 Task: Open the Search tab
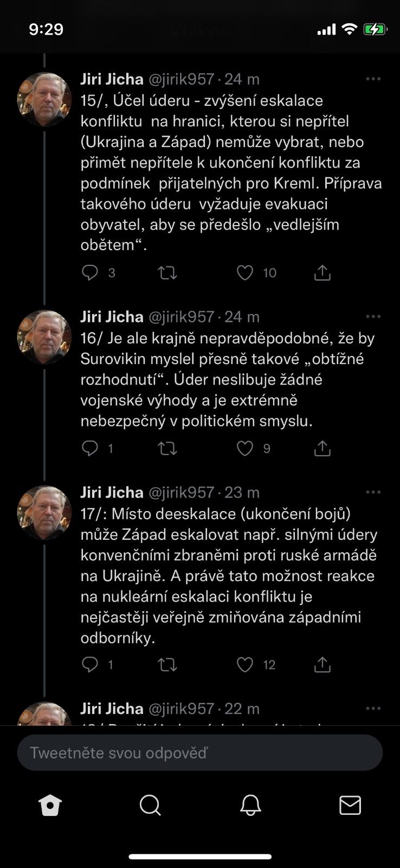pyautogui.click(x=150, y=806)
